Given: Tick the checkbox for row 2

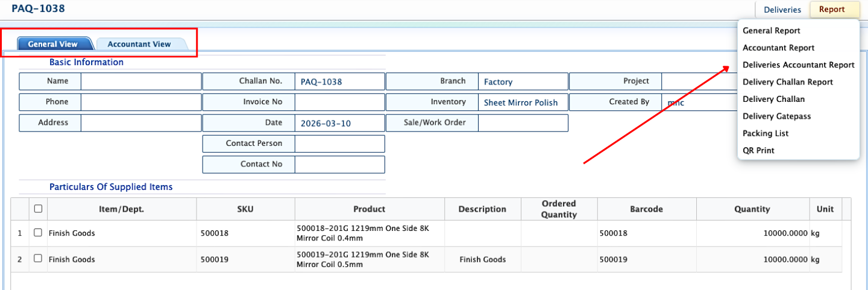Looking at the screenshot, I should pos(38,259).
